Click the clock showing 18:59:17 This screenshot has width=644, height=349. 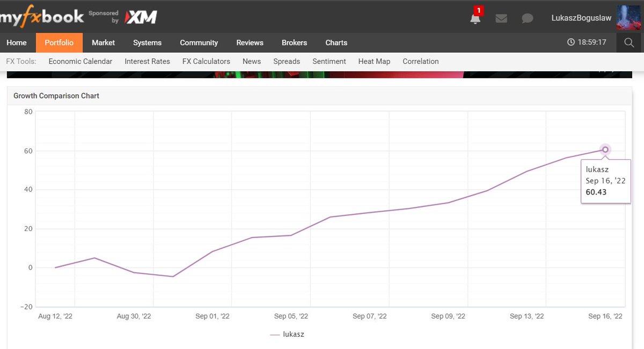pyautogui.click(x=587, y=42)
